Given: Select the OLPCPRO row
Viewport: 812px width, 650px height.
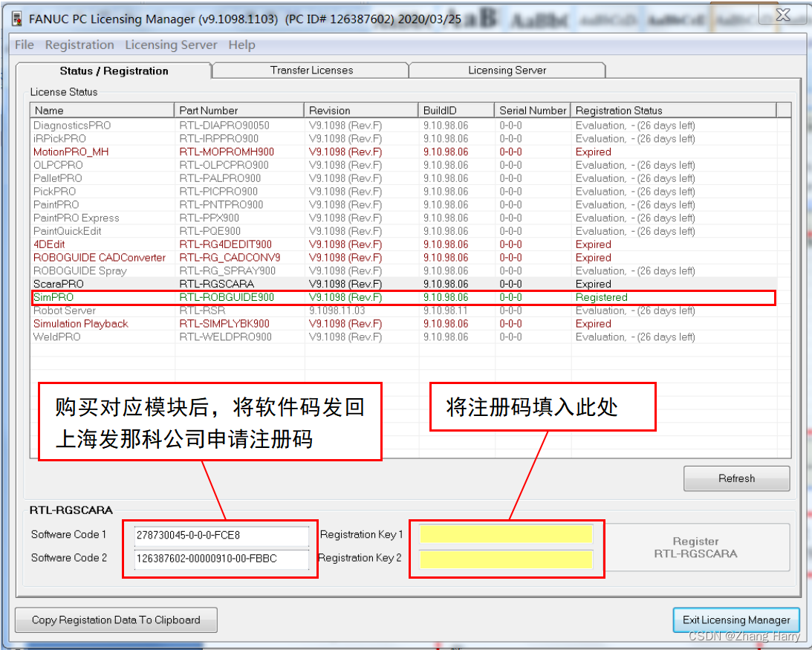Looking at the screenshot, I should (x=404, y=165).
